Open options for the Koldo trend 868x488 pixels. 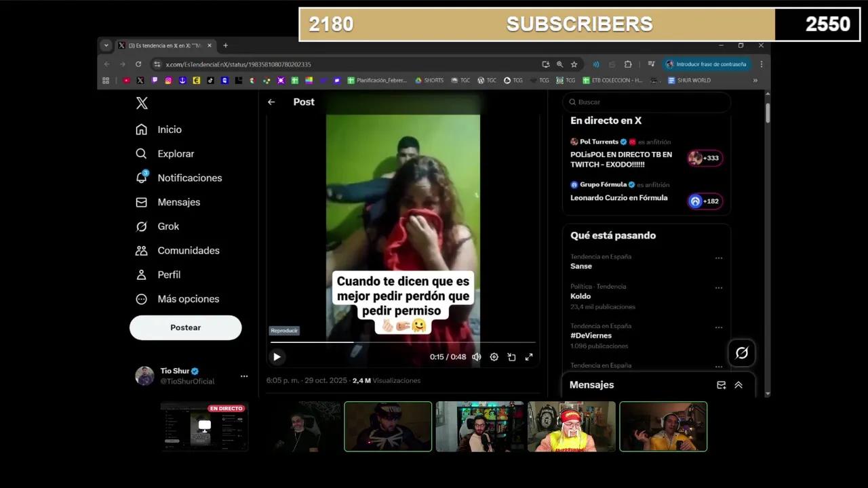click(x=719, y=287)
